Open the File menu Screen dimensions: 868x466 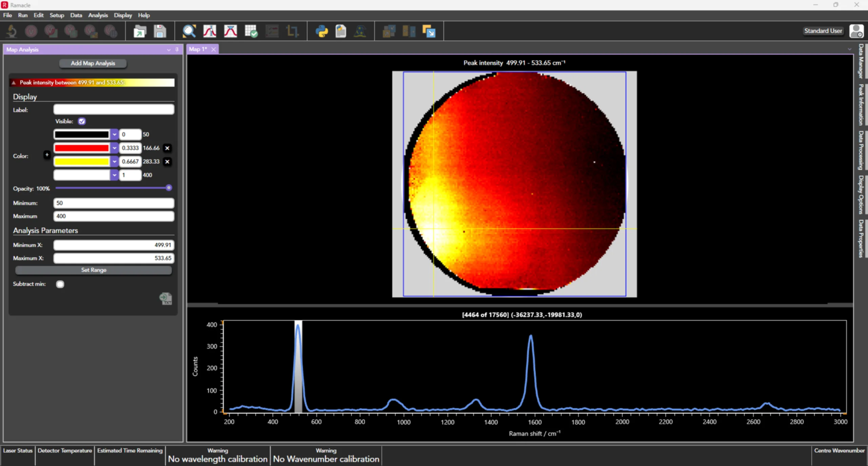click(8, 15)
